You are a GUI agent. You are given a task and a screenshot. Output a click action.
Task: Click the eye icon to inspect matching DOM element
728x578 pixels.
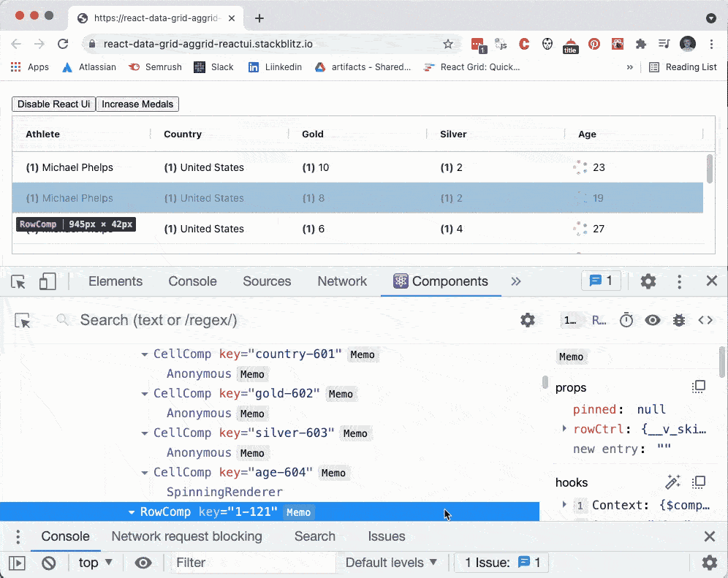pos(653,320)
